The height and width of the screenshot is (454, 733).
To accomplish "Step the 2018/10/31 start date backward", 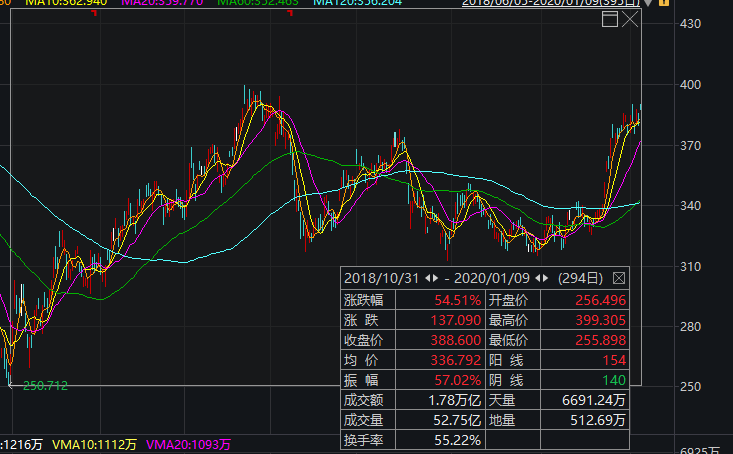I will point(428,278).
